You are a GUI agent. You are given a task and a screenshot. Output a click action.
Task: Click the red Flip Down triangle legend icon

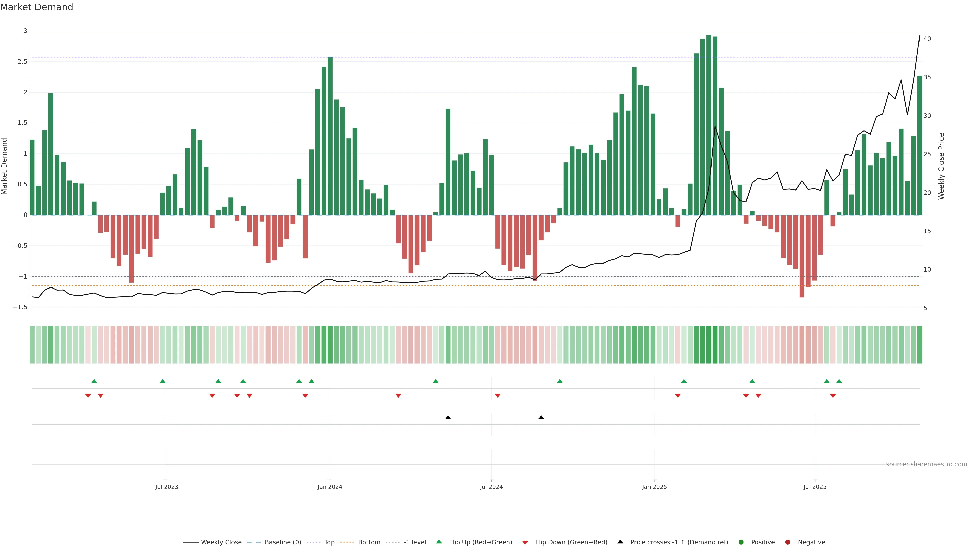525,542
